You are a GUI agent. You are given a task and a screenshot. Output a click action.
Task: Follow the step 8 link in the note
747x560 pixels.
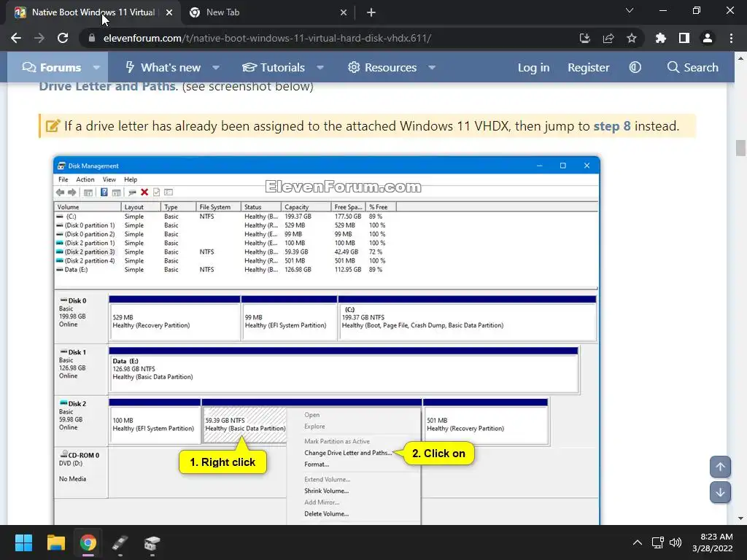612,126
